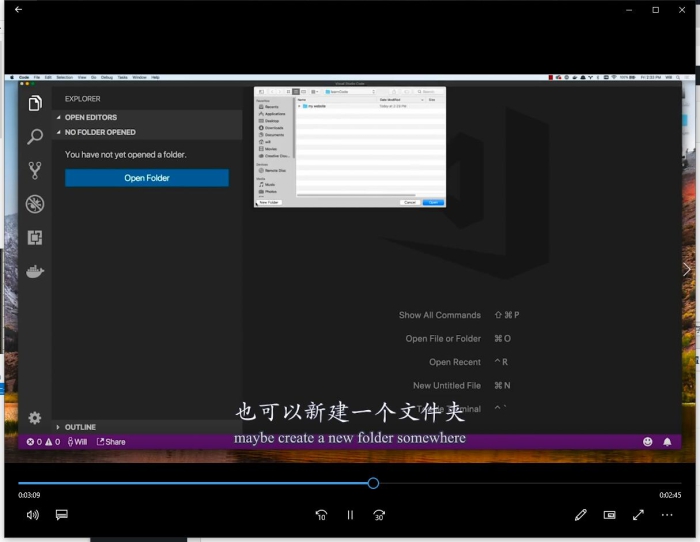Sort by Date Modified column header
This screenshot has height=542, width=700.
(400, 100)
